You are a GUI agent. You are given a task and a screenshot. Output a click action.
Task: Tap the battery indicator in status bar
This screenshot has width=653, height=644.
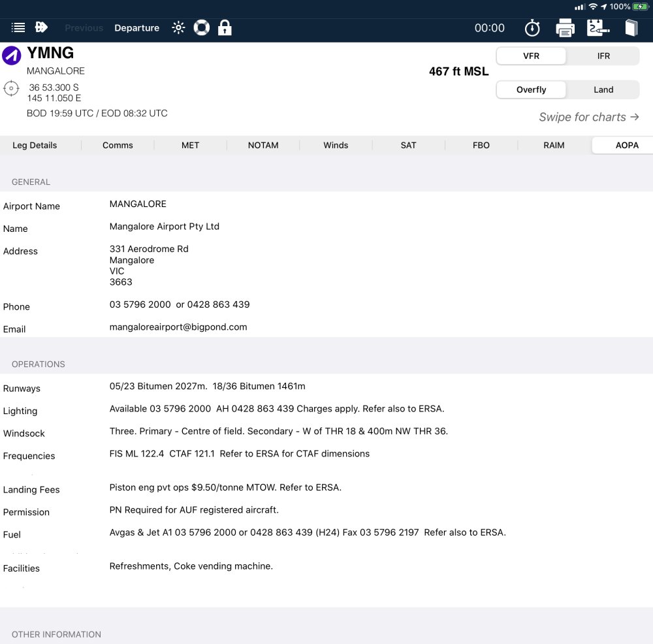(x=640, y=7)
